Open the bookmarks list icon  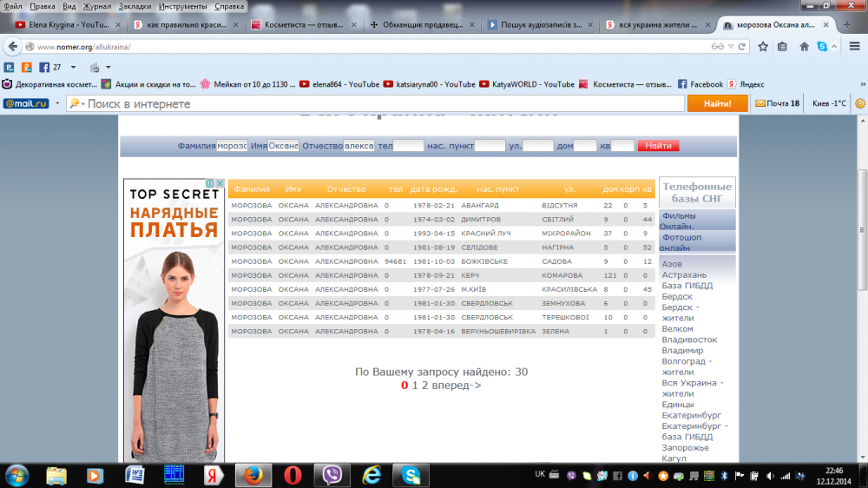[x=784, y=46]
